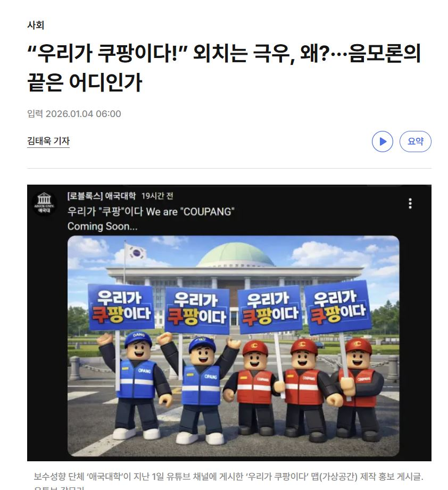Click the 애국대학 channel avatar icon
The width and height of the screenshot is (448, 490).
point(44,204)
